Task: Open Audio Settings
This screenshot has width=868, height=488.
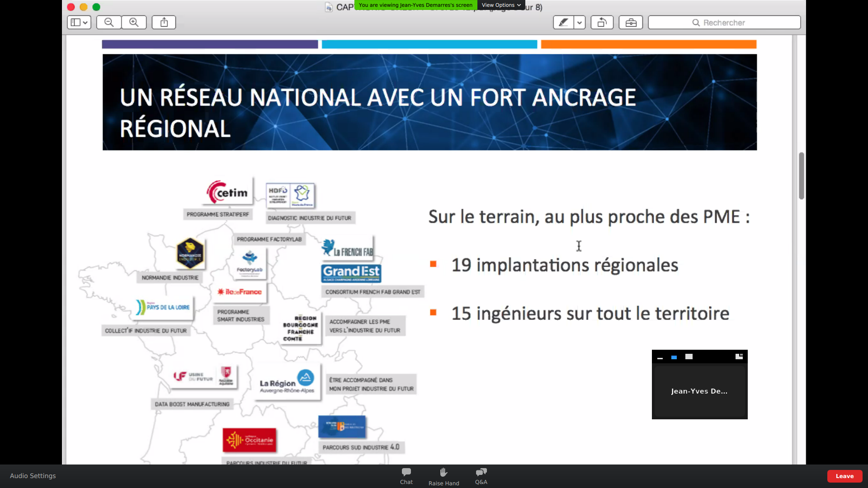Action: (x=33, y=476)
